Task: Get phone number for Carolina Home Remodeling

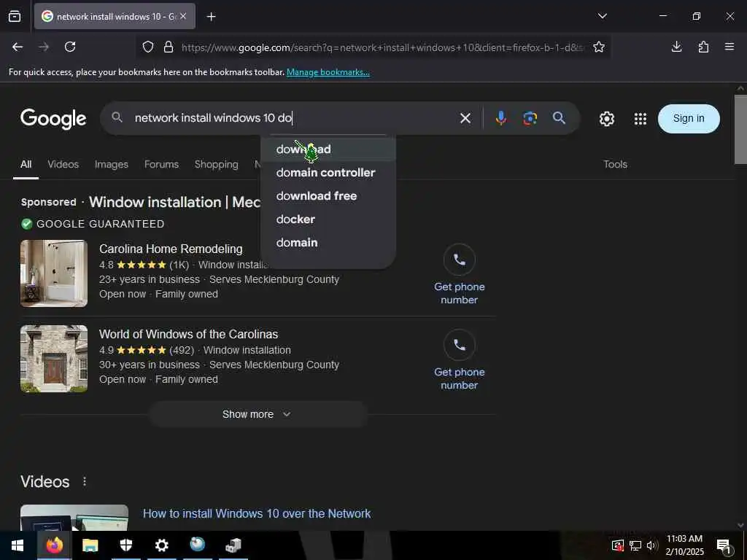Action: pos(460,275)
